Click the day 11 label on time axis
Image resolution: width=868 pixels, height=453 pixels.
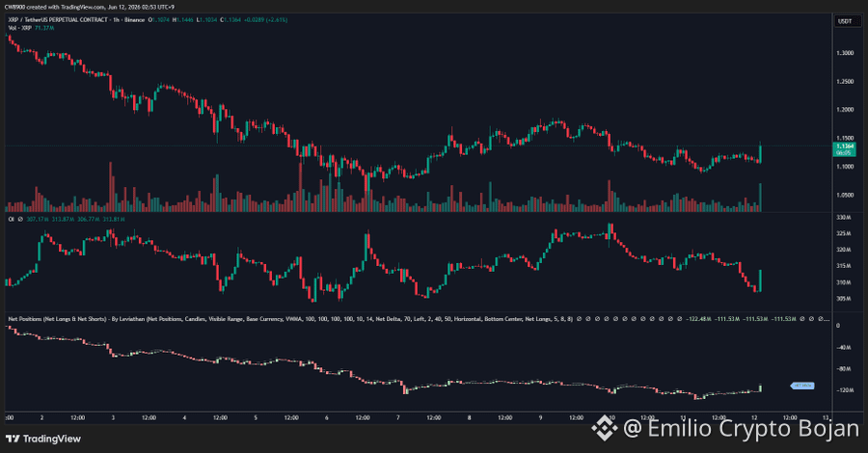pos(683,417)
